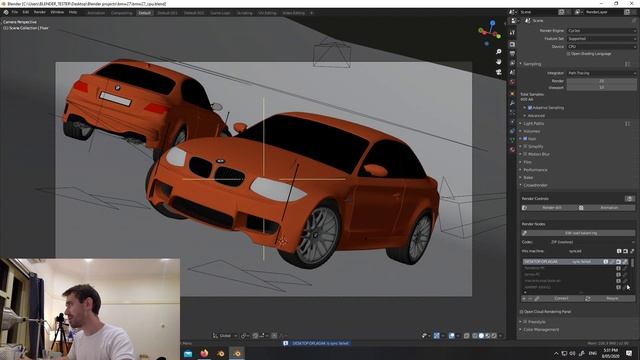Open the Object properties tab
This screenshot has width=640, height=360.
[x=513, y=94]
